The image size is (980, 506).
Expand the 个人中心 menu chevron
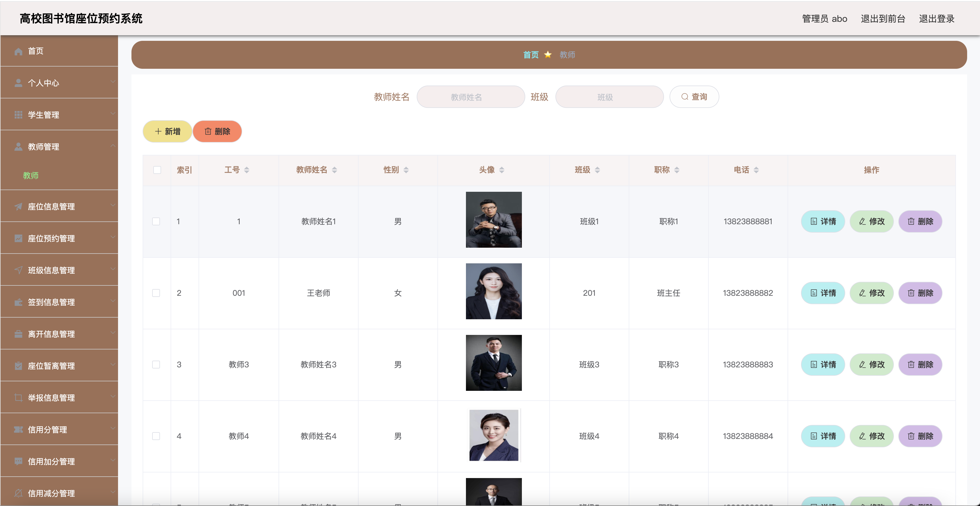[x=113, y=81]
